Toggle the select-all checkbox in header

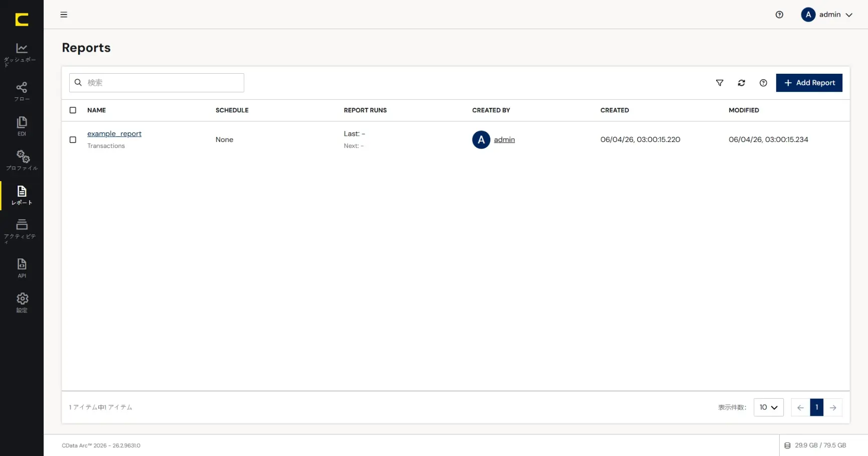tap(73, 110)
